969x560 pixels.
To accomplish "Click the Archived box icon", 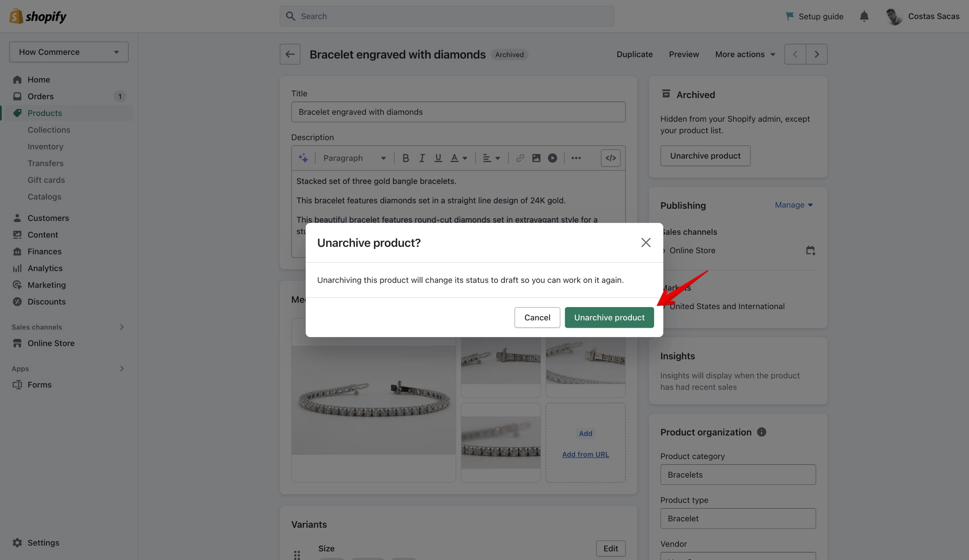I will click(x=666, y=94).
